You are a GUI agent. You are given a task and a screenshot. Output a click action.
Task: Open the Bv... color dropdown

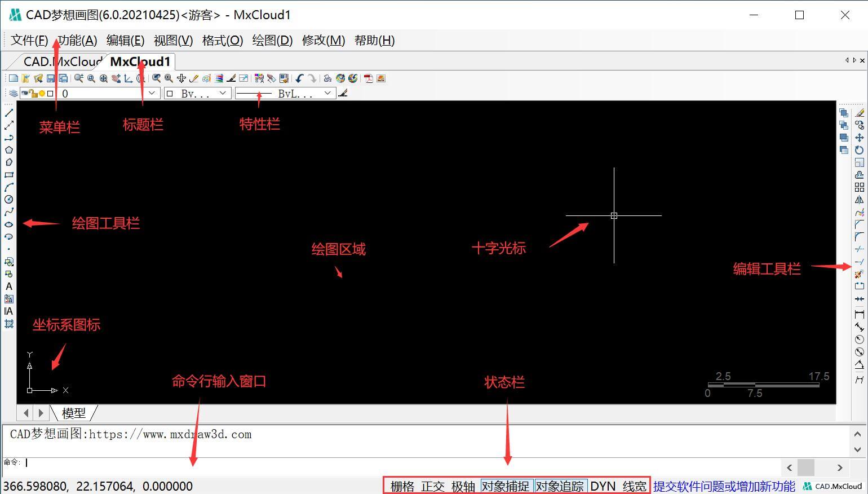pyautogui.click(x=223, y=93)
